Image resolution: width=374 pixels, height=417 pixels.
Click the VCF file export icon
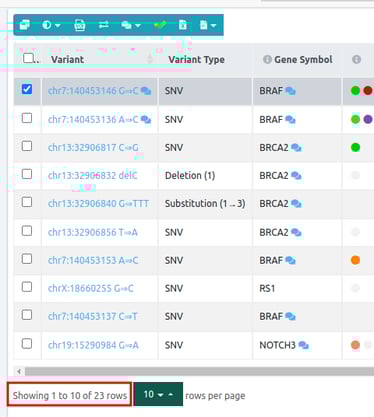click(x=80, y=25)
